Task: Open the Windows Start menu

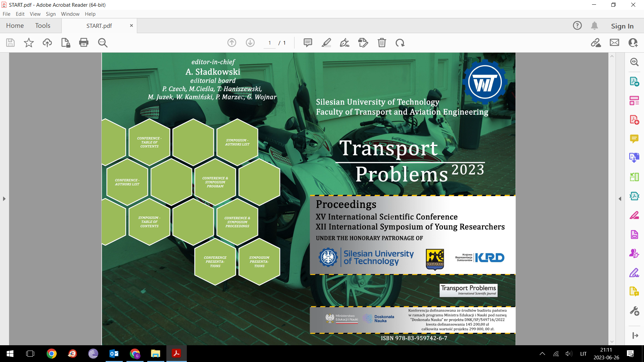Action: tap(10, 354)
